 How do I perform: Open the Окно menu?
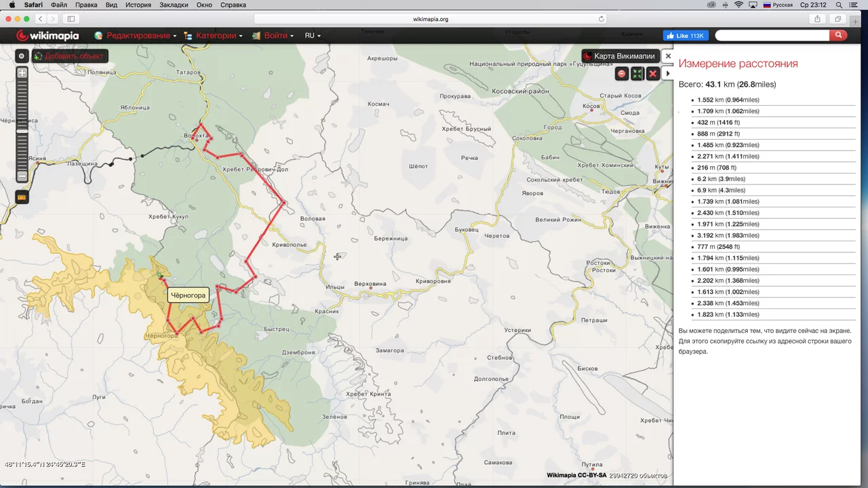[204, 5]
